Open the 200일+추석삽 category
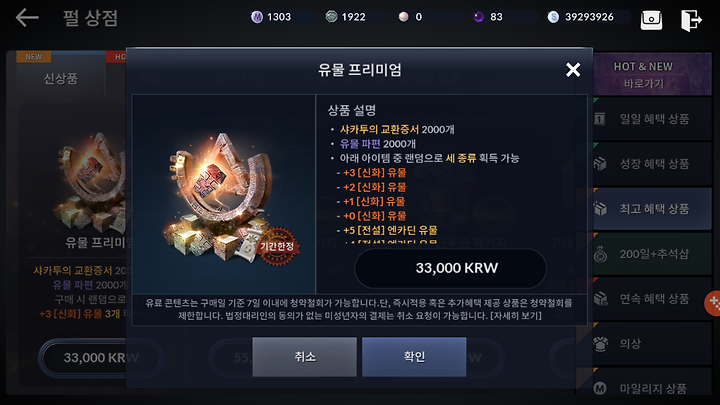This screenshot has height=405, width=720. click(x=652, y=254)
